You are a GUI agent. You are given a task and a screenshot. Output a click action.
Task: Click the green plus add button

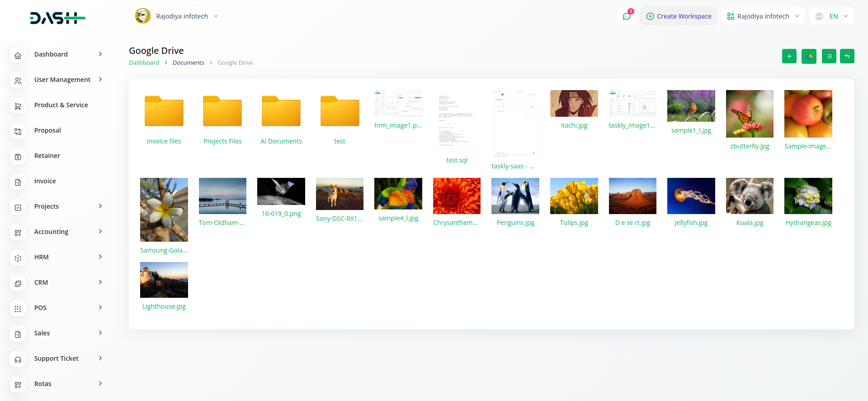coord(789,56)
